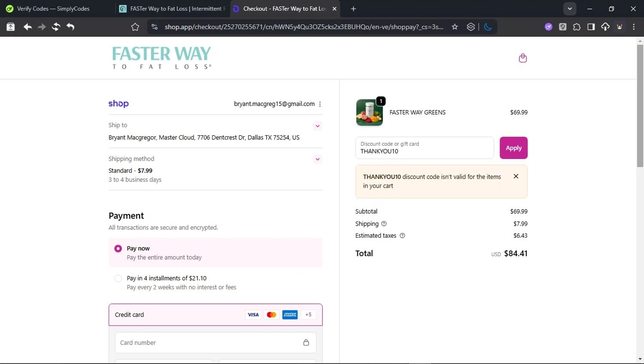The height and width of the screenshot is (364, 644).
Task: Bookmark page with star in address bar
Action: tap(455, 27)
